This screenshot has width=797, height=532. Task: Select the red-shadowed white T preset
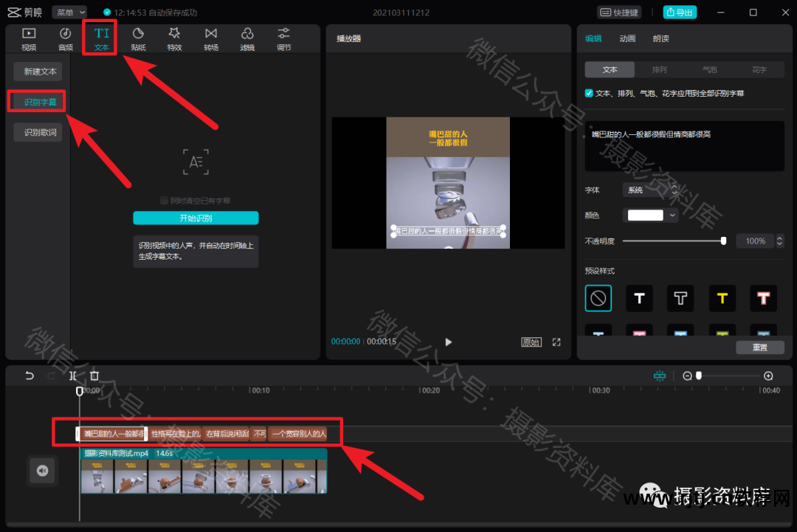point(764,298)
